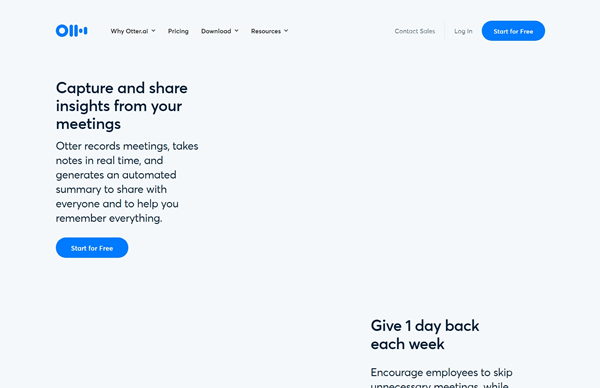Open the Download menu label
Viewport: 600px width, 388px height.
(216, 31)
